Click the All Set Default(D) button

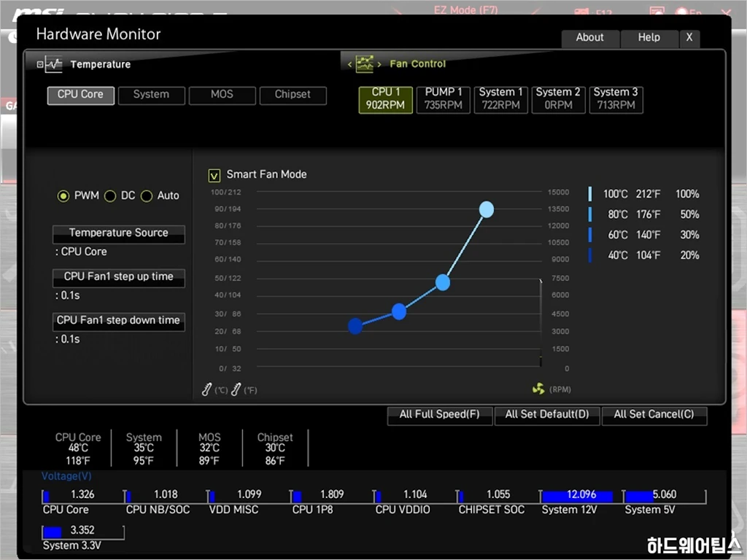547,415
